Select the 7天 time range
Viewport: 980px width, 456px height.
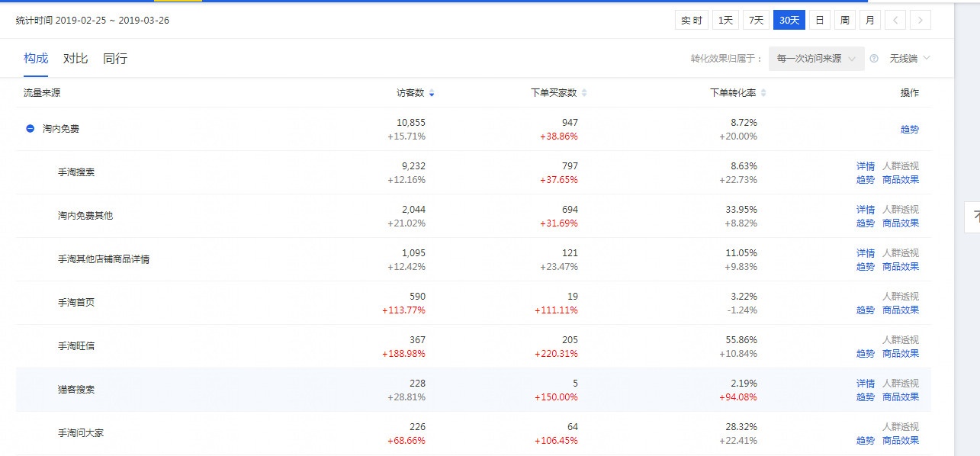[x=755, y=19]
